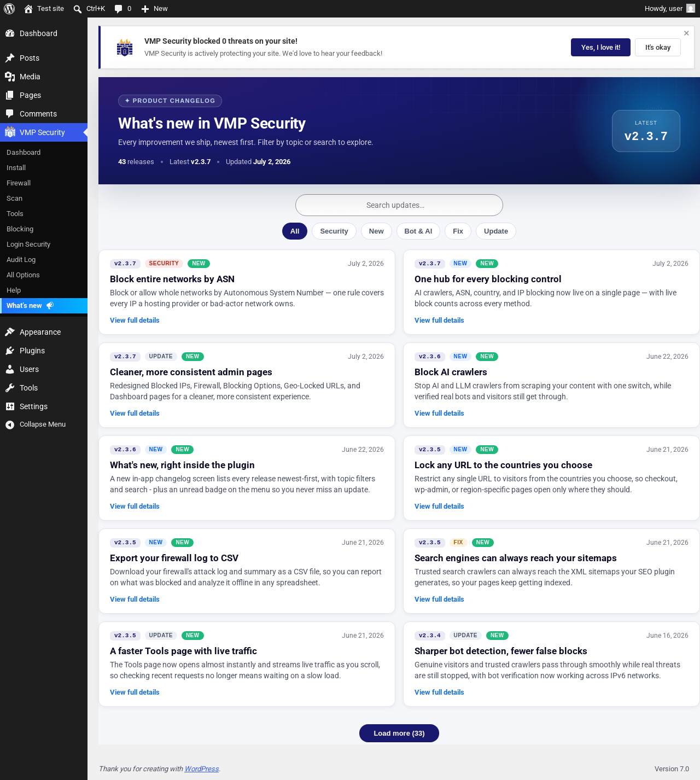
Task: Click the "43 releases" count in banner
Action: [x=136, y=162]
